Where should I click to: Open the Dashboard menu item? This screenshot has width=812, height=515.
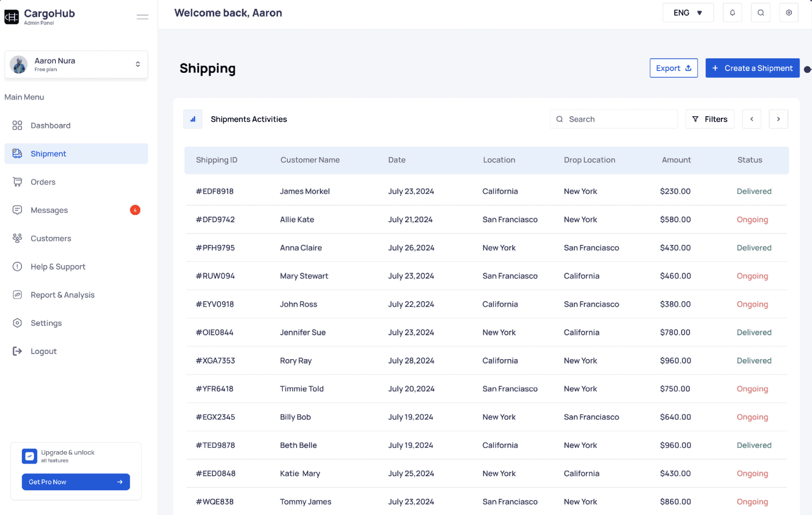tap(50, 125)
